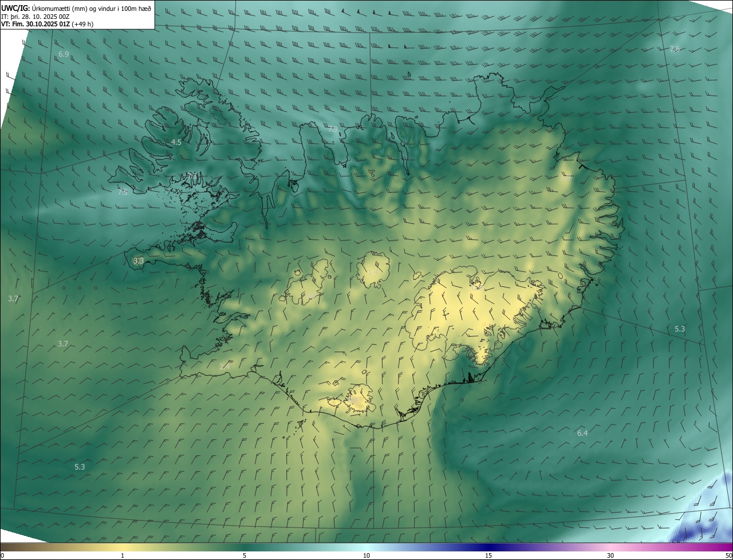The width and height of the screenshot is (733, 560).
Task: Click the map value label 7.6
Action: [675, 49]
